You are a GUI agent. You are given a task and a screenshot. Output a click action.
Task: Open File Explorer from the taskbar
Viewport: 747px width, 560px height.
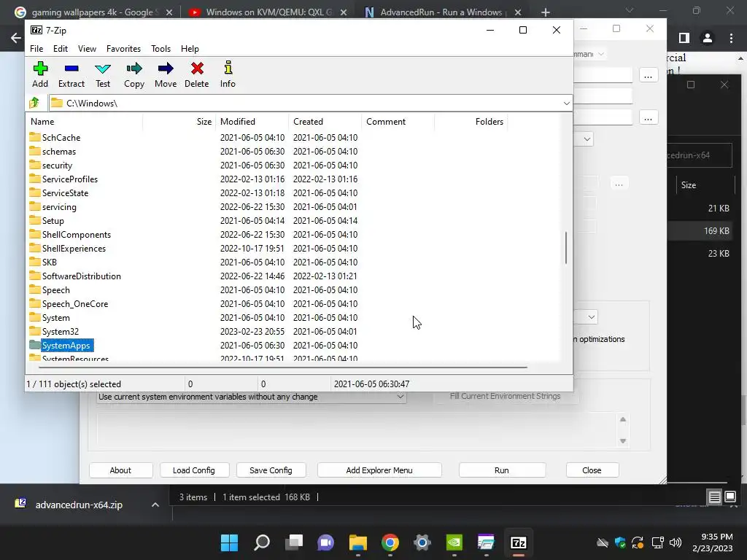357,542
